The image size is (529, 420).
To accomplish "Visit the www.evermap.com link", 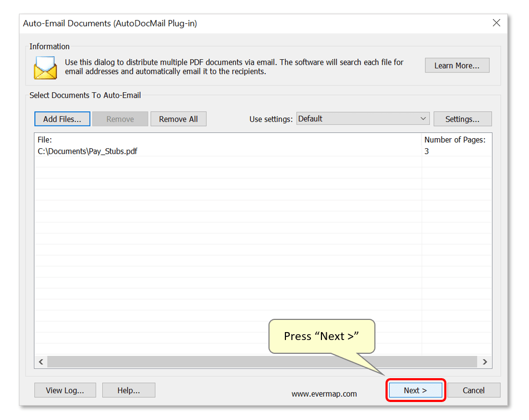I will pyautogui.click(x=324, y=394).
